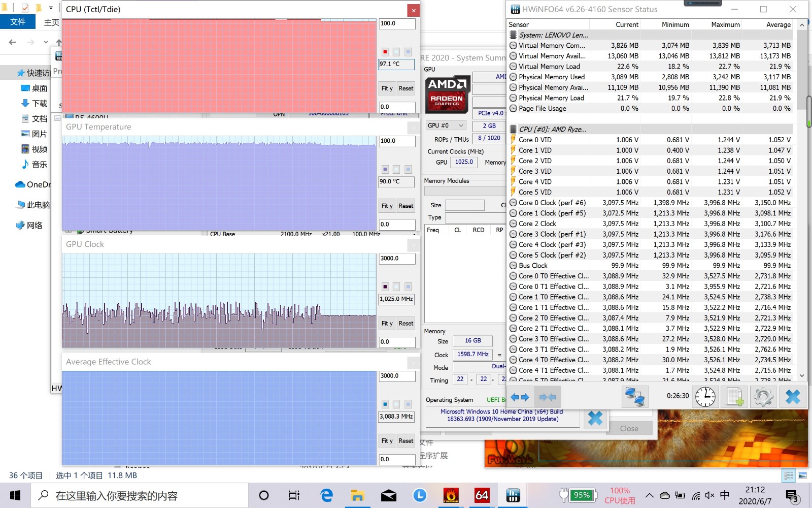This screenshot has width=812, height=508.
Task: Click the blue X button in System Summary window
Action: click(x=595, y=419)
